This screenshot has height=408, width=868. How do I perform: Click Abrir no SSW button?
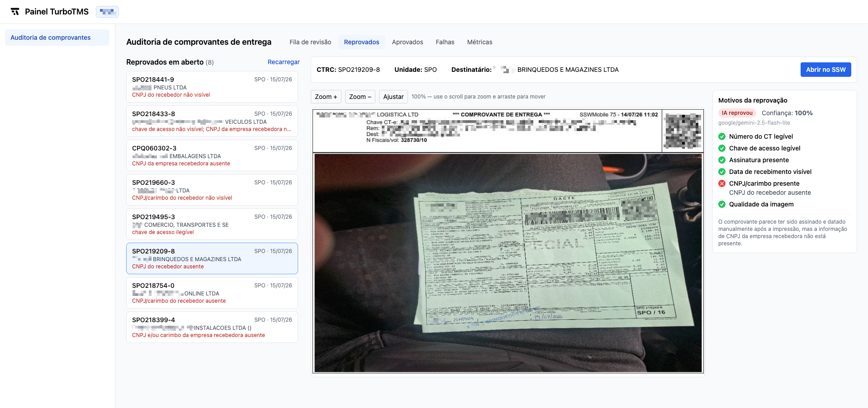pos(825,70)
